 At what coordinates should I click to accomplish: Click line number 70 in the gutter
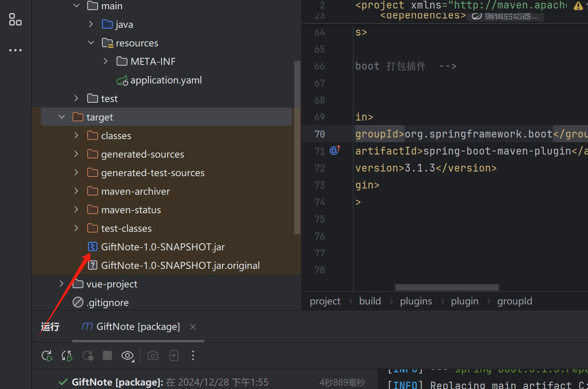tap(320, 134)
